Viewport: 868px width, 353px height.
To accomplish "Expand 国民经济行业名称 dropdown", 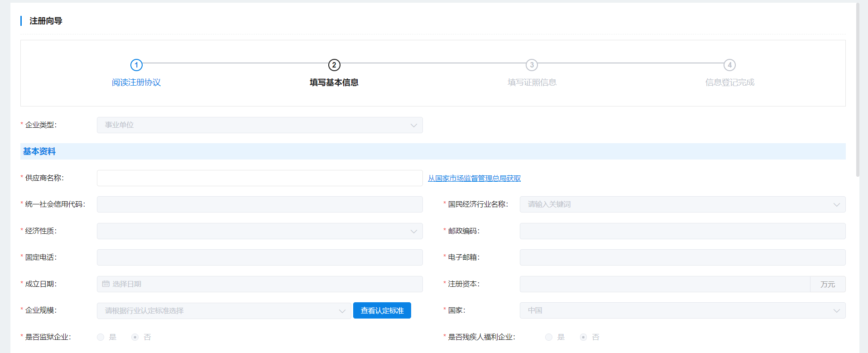I will click(682, 204).
